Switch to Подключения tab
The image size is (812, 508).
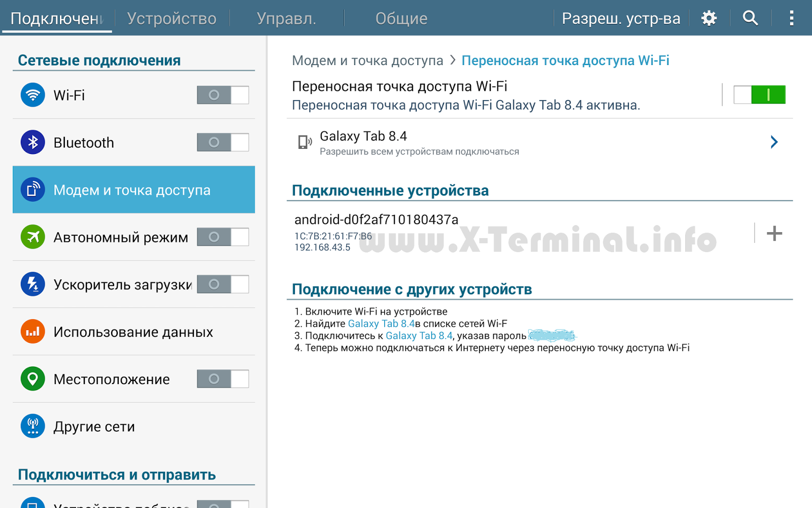(x=57, y=18)
